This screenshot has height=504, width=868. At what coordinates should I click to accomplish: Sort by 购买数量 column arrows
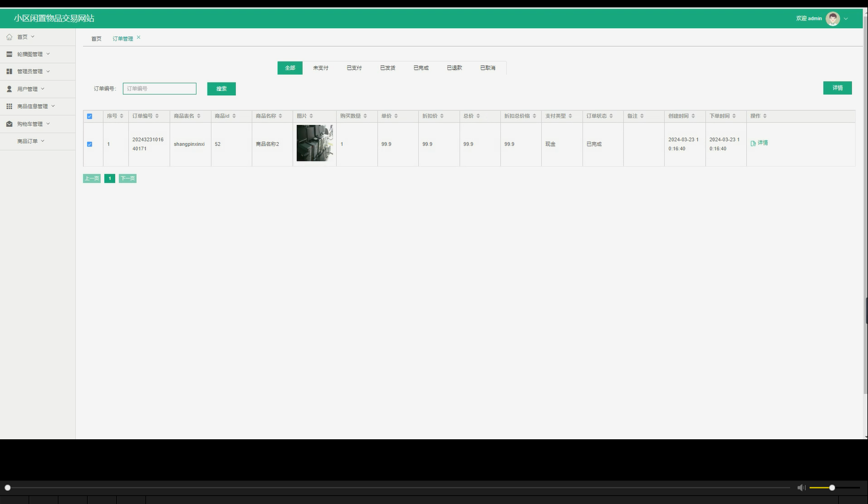click(365, 116)
